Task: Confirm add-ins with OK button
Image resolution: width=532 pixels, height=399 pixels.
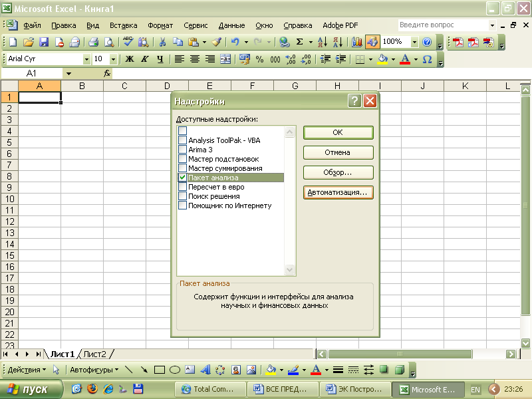Action: tap(338, 132)
